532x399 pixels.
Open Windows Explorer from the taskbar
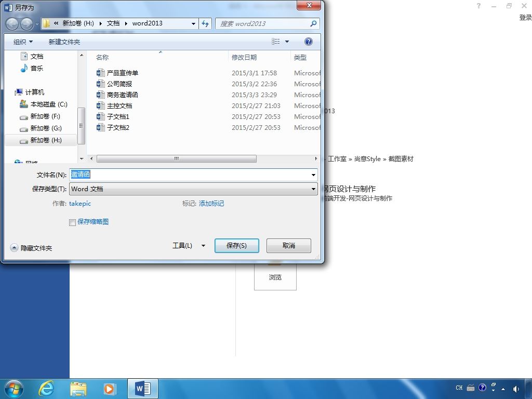coord(78,389)
